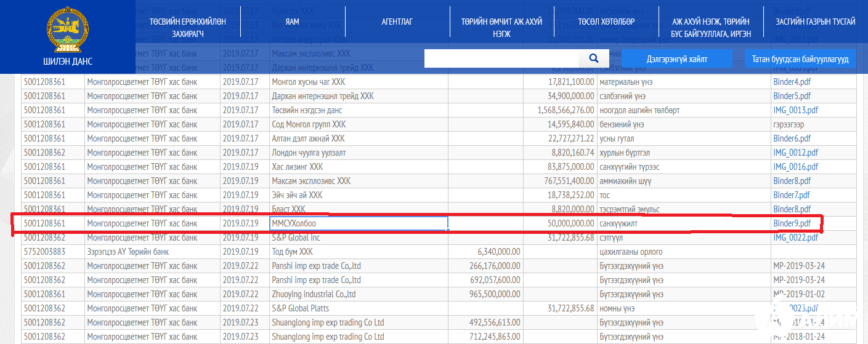Open the Яам menu item
The width and height of the screenshot is (868, 344).
click(292, 22)
